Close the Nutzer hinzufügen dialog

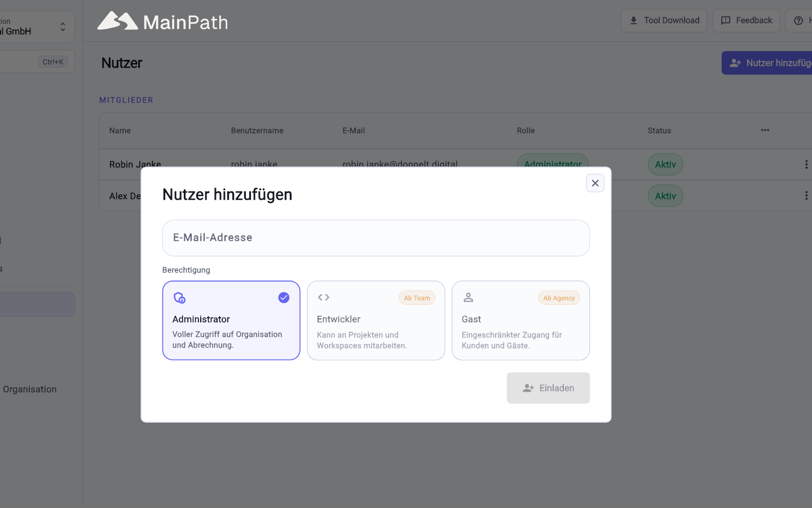click(x=595, y=183)
